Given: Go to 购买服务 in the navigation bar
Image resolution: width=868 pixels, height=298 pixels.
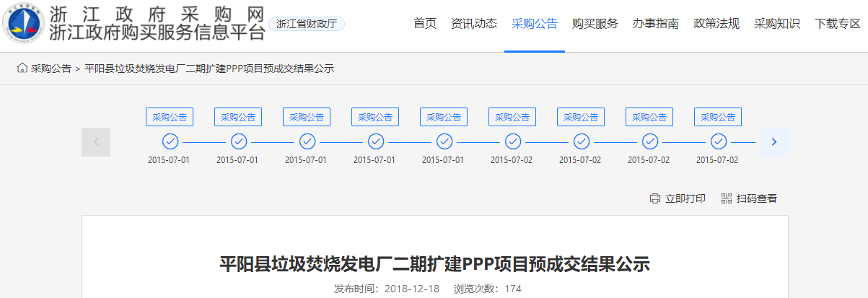Looking at the screenshot, I should [595, 24].
